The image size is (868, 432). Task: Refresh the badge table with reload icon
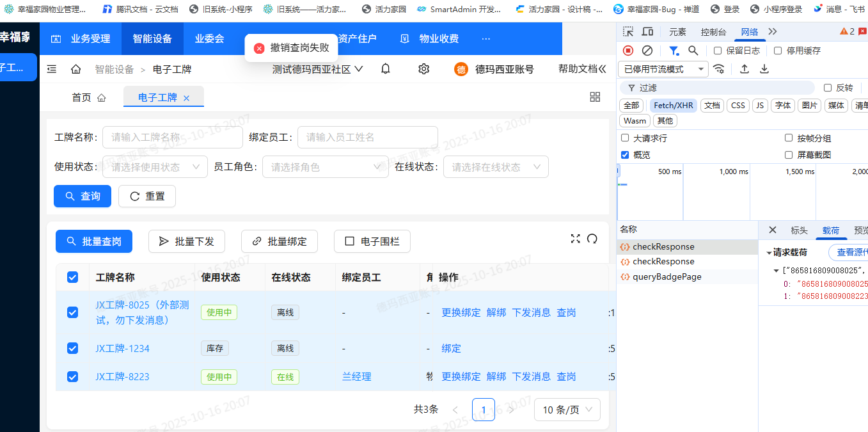click(592, 239)
